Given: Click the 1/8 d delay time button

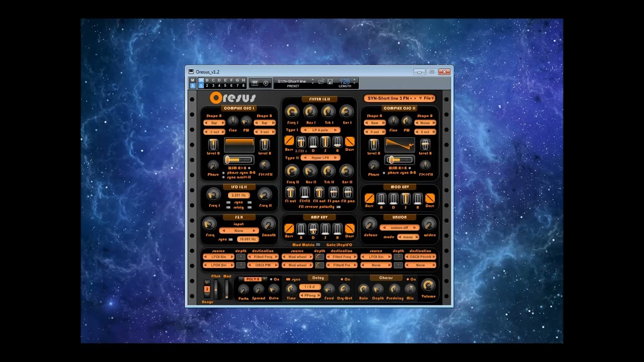Looking at the screenshot, I should pos(310,287).
